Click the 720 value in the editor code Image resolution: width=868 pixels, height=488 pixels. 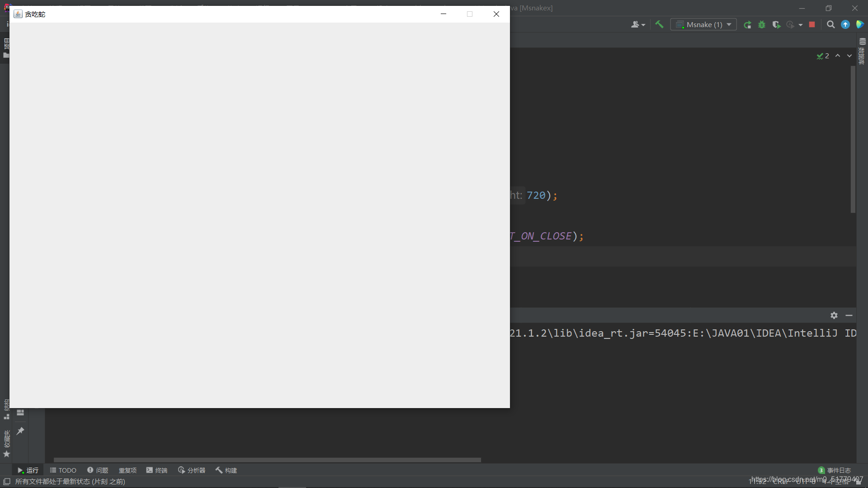click(536, 195)
